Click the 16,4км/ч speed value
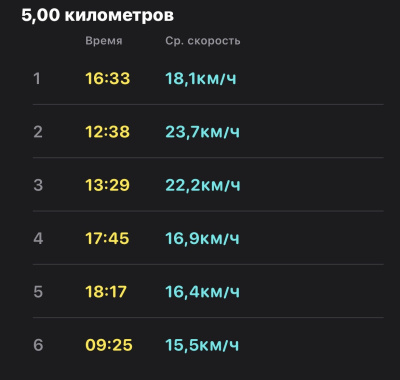Image resolution: width=400 pixels, height=380 pixels. click(x=203, y=292)
